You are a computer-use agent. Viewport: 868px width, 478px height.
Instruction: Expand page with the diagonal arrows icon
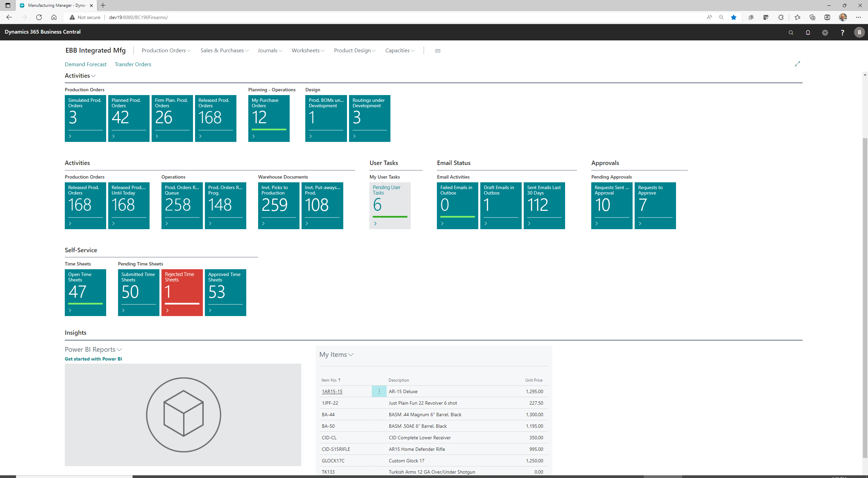(797, 64)
